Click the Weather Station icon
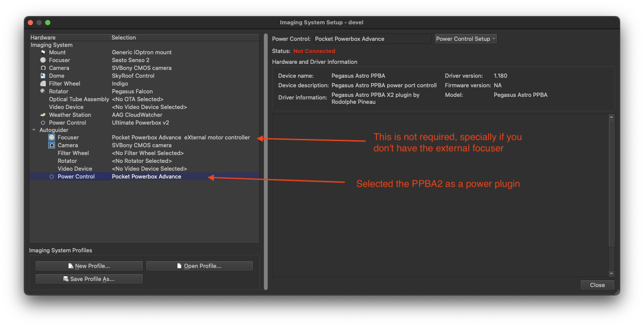 point(43,115)
